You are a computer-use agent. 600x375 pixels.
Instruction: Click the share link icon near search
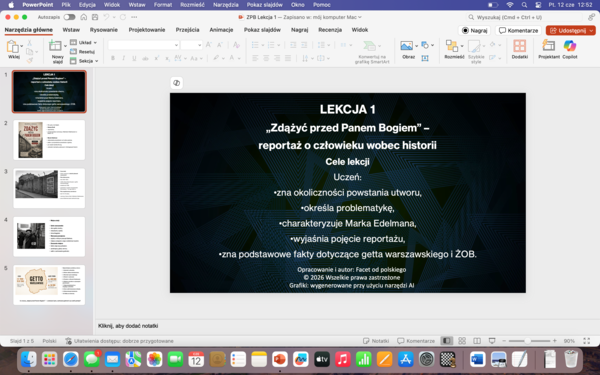tap(592, 17)
